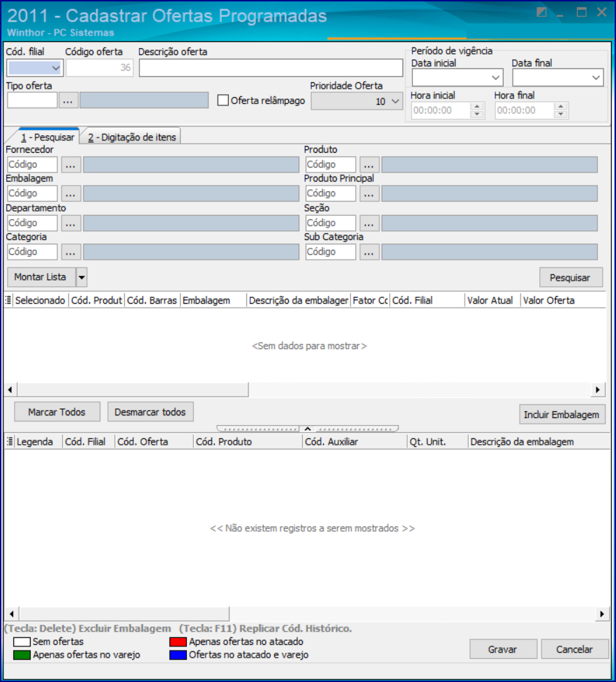
Task: Open Categoria lookup ellipsis button
Action: click(x=71, y=252)
